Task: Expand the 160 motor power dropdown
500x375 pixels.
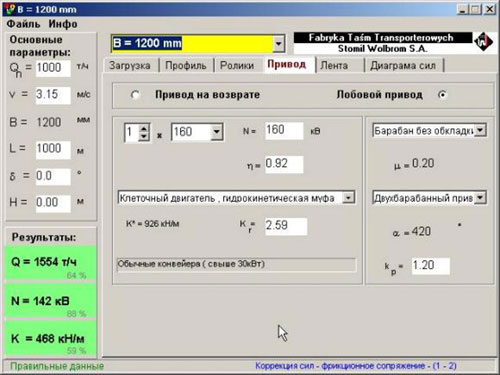Action: (216, 132)
